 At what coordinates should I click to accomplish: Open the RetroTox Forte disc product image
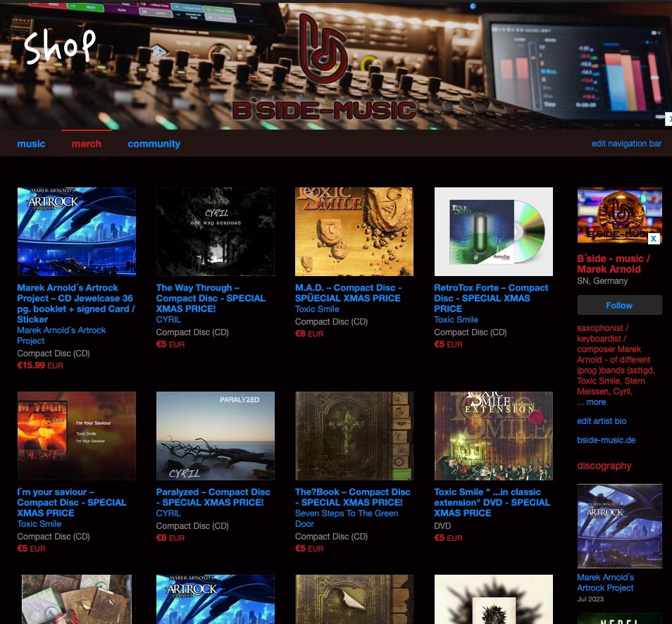click(494, 232)
